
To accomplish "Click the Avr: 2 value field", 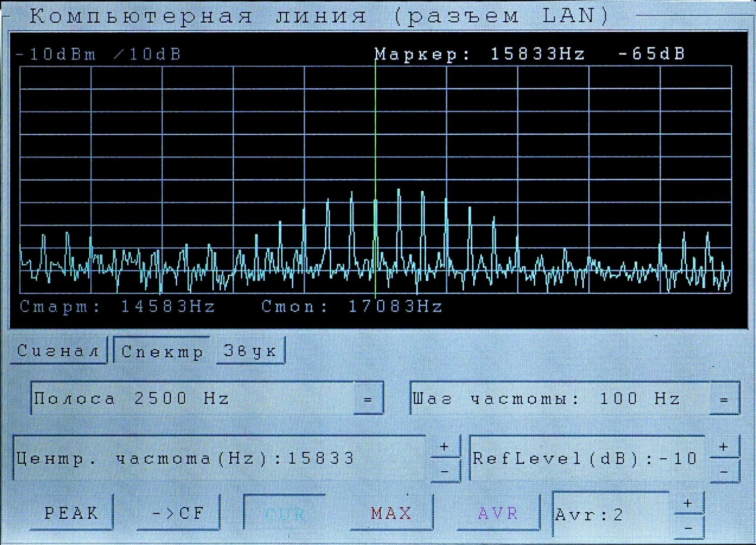I will pos(611,515).
